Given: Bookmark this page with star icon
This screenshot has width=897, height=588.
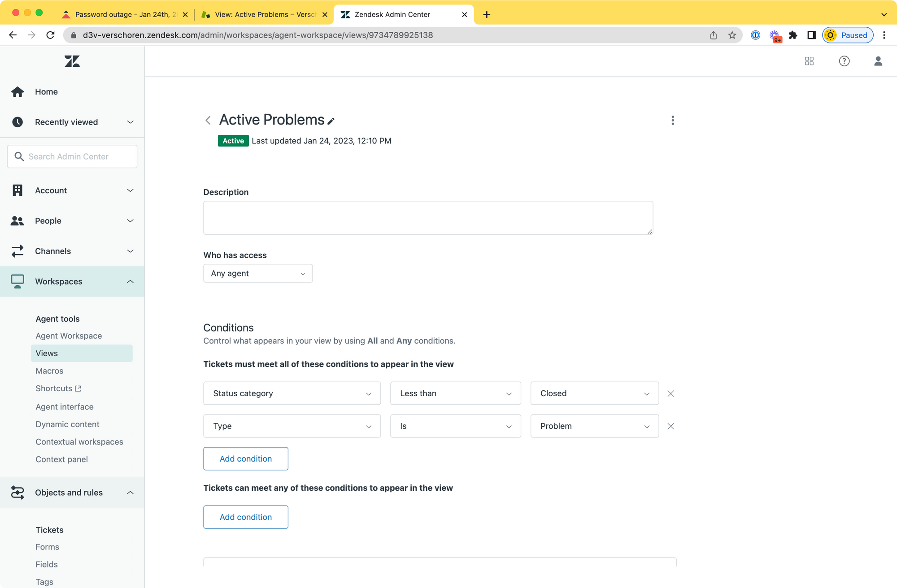Looking at the screenshot, I should click(x=732, y=35).
